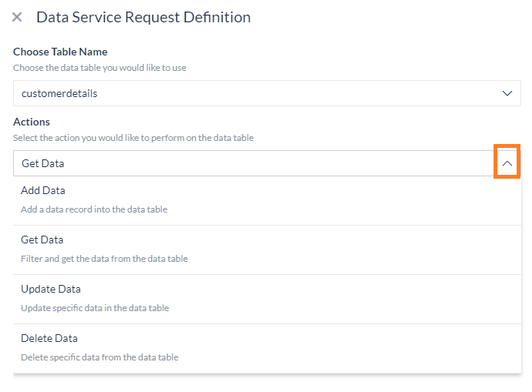Viewport: 532px width, 392px height.
Task: Choose Get Data from the actions list
Action: (x=267, y=250)
